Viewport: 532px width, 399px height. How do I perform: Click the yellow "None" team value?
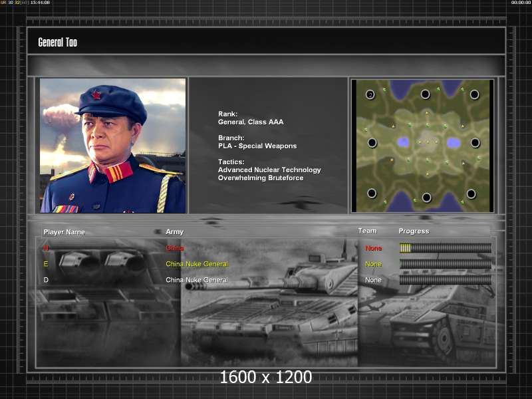click(x=373, y=264)
